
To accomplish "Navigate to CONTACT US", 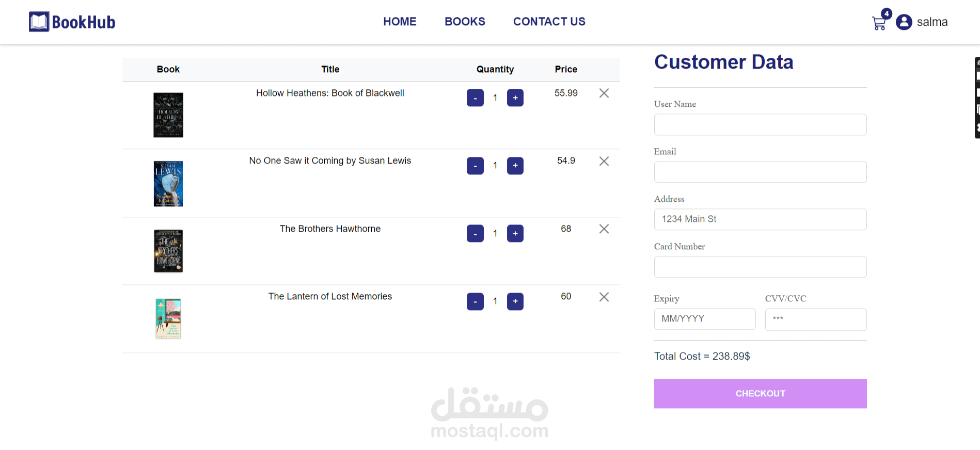I will click(x=549, y=22).
